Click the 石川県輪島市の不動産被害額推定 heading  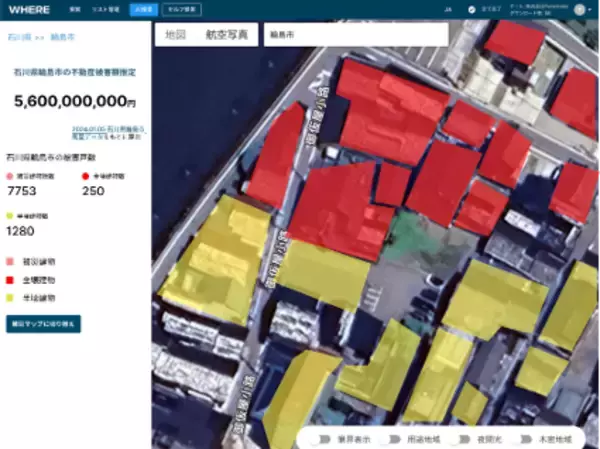pyautogui.click(x=75, y=72)
